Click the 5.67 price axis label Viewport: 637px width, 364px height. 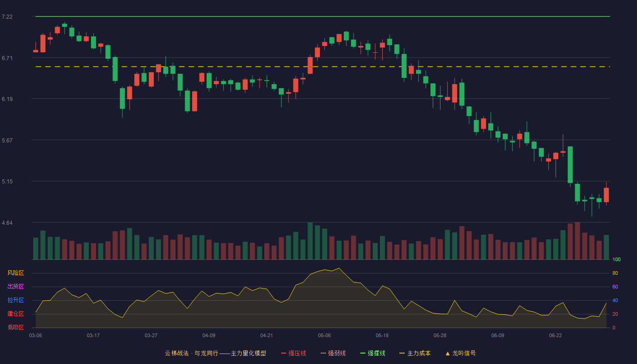[7, 140]
